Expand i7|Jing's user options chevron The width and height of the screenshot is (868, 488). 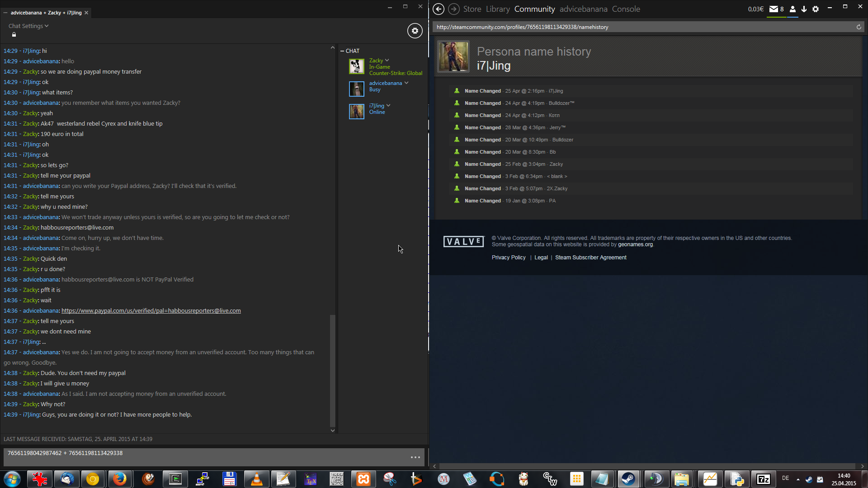pos(388,106)
